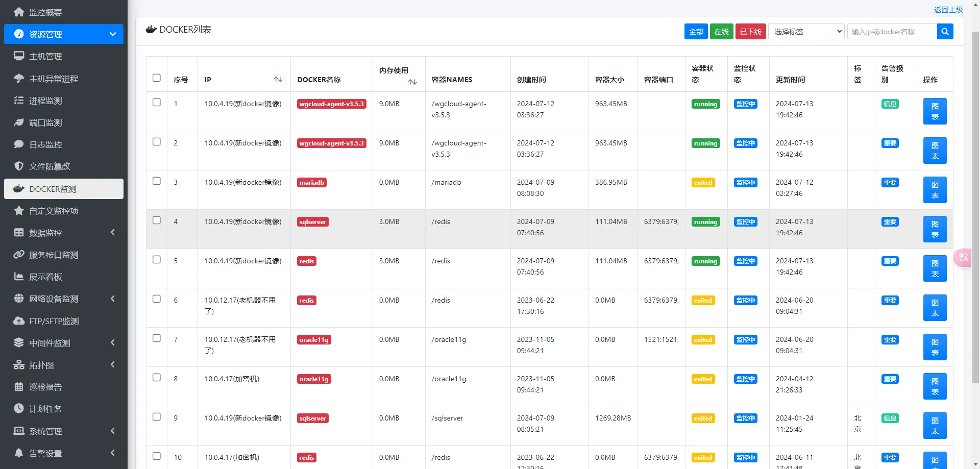Expand the 中间件监测 submenu arrow
Viewport: 980px width, 469px height.
[x=113, y=342]
